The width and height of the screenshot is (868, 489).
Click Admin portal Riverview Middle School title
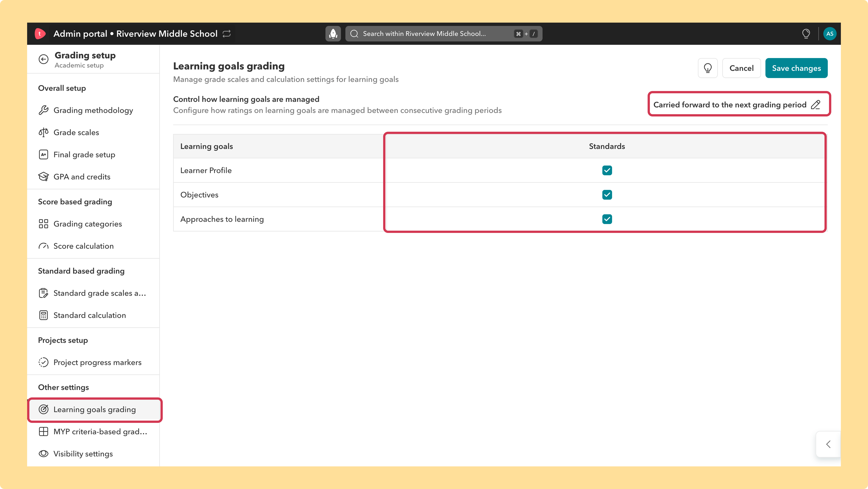coord(135,34)
